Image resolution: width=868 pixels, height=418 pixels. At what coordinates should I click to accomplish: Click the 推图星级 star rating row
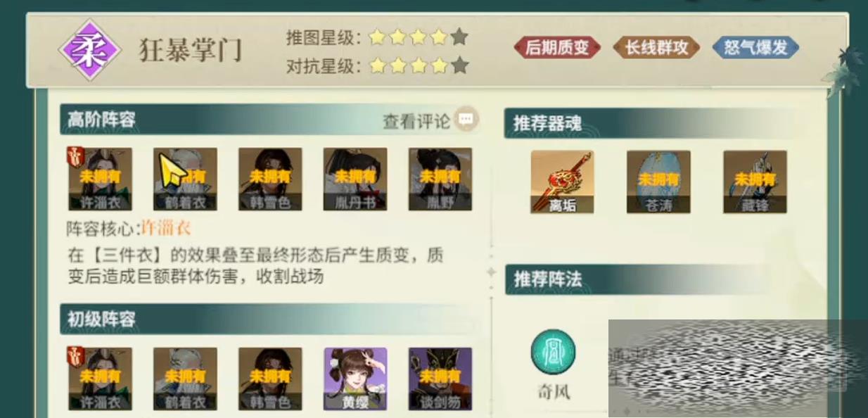click(x=377, y=37)
